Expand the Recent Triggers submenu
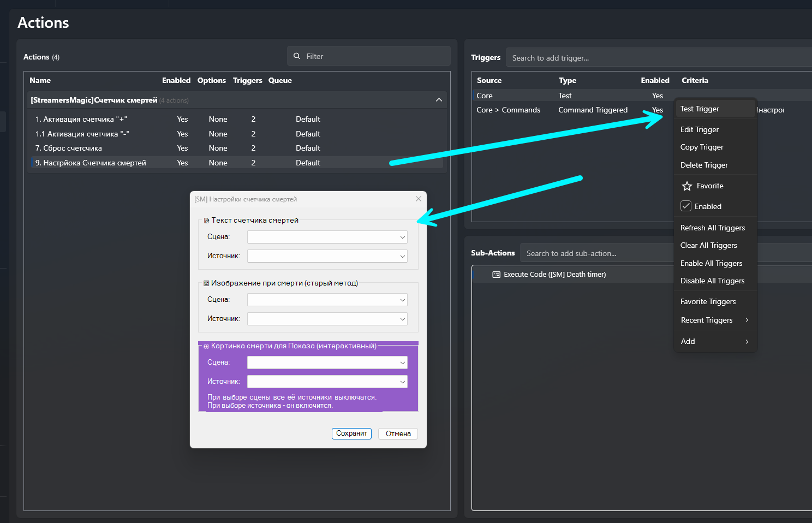812x523 pixels. tap(747, 320)
